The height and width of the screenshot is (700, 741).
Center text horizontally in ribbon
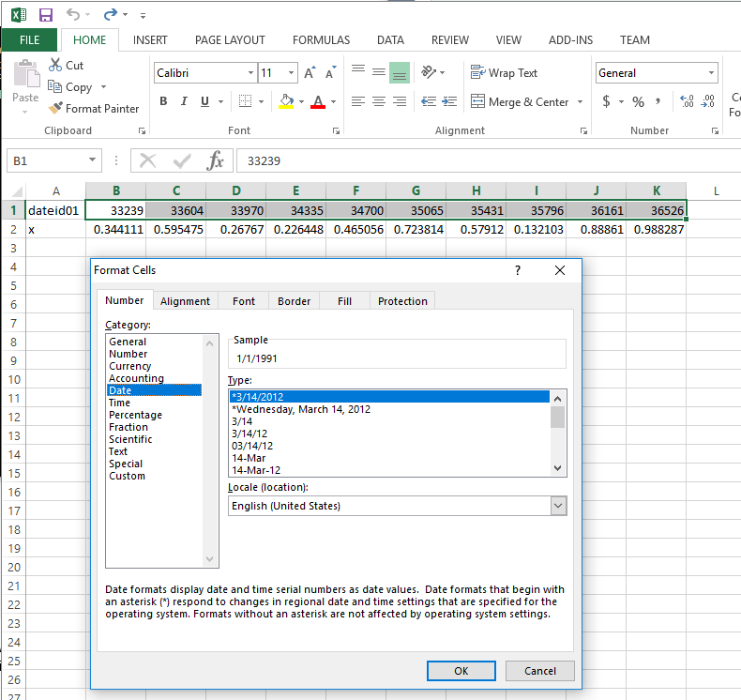(x=379, y=101)
